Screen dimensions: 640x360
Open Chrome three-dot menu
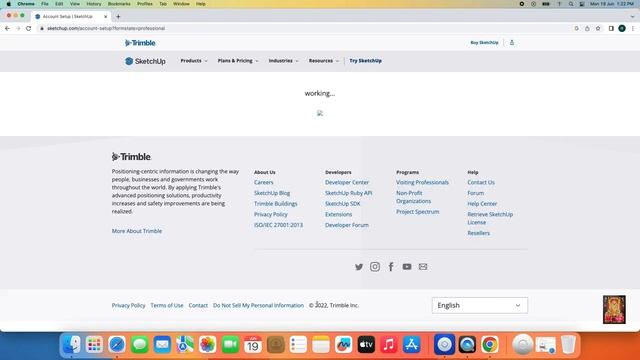633,29
